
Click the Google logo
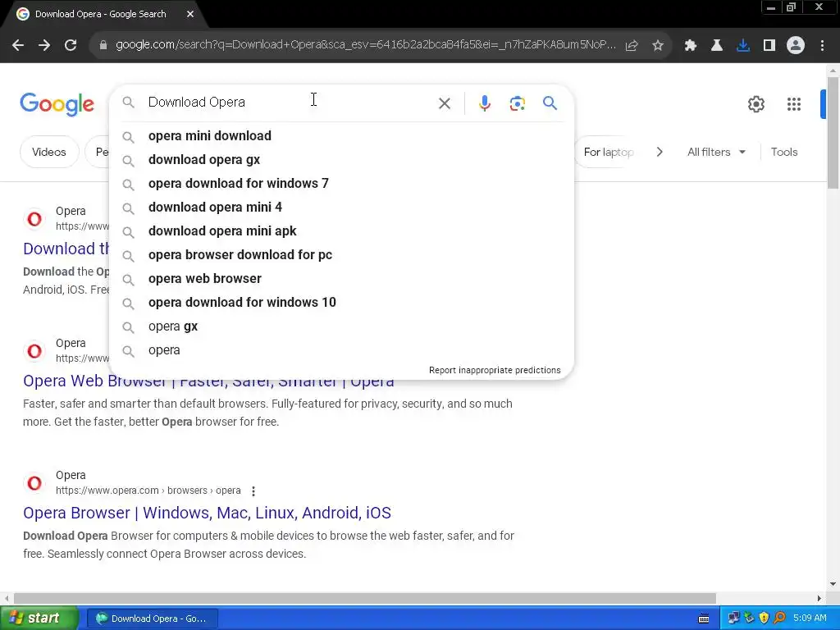tap(57, 104)
